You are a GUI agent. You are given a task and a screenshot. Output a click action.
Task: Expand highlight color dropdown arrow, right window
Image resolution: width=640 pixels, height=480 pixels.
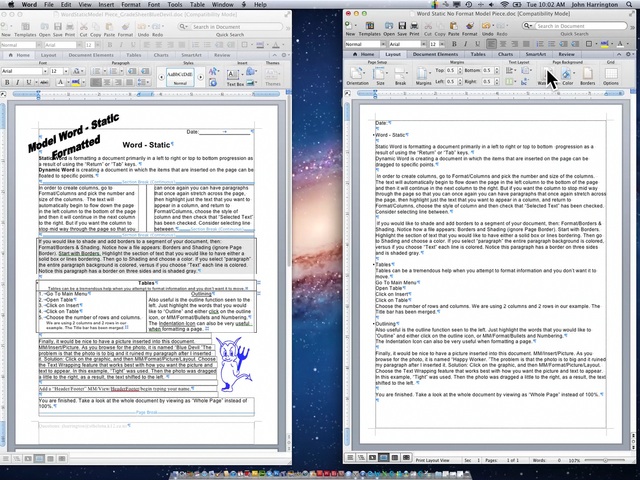click(613, 44)
